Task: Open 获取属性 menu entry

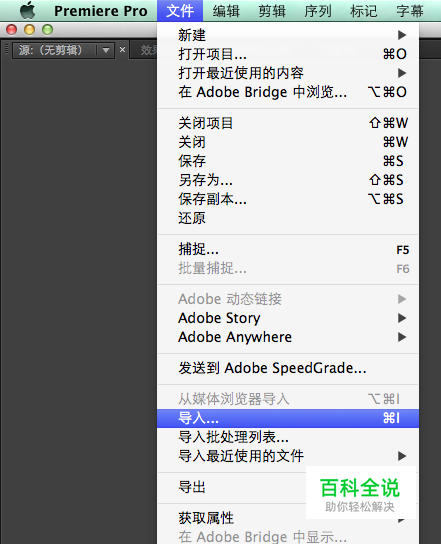Action: coord(288,518)
